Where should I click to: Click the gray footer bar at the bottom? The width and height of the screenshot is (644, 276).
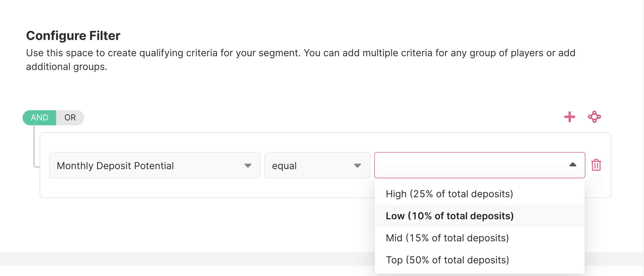165,259
